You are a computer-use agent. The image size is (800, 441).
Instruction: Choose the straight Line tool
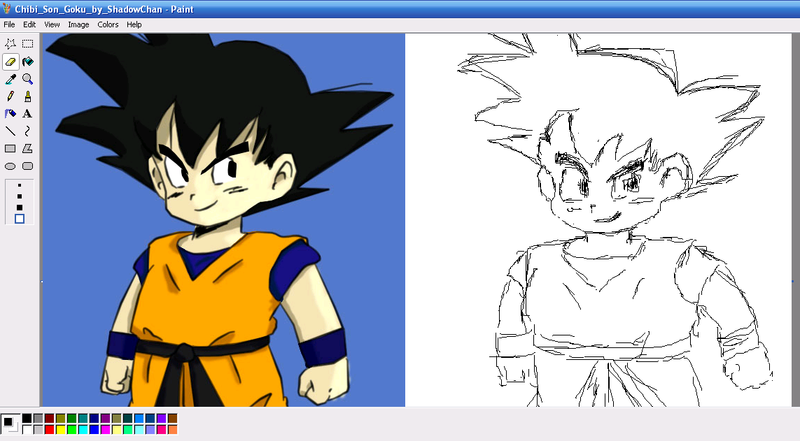point(10,131)
